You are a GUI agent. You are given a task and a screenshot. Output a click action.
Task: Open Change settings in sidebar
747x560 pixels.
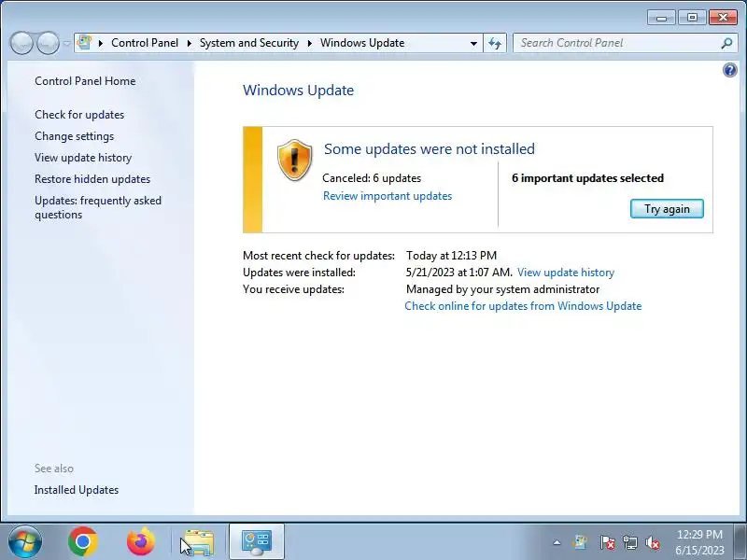(75, 136)
